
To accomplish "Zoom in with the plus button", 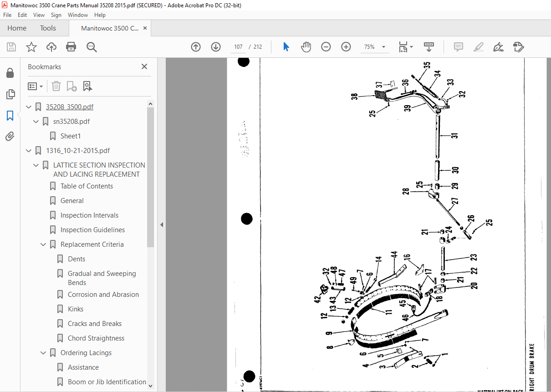I will point(346,47).
